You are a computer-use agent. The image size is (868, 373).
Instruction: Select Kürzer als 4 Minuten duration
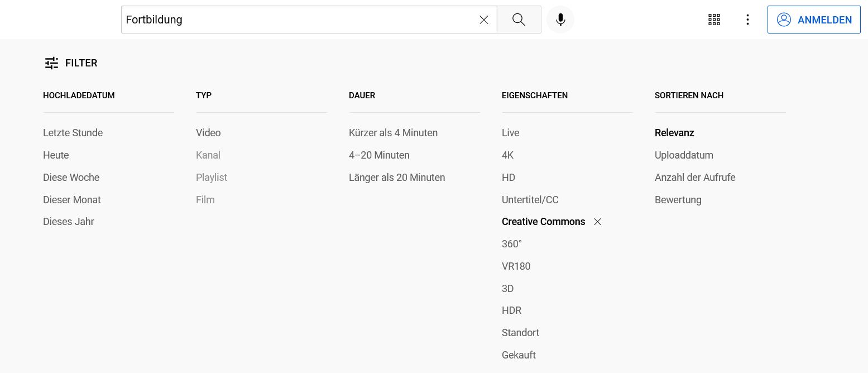coord(393,133)
